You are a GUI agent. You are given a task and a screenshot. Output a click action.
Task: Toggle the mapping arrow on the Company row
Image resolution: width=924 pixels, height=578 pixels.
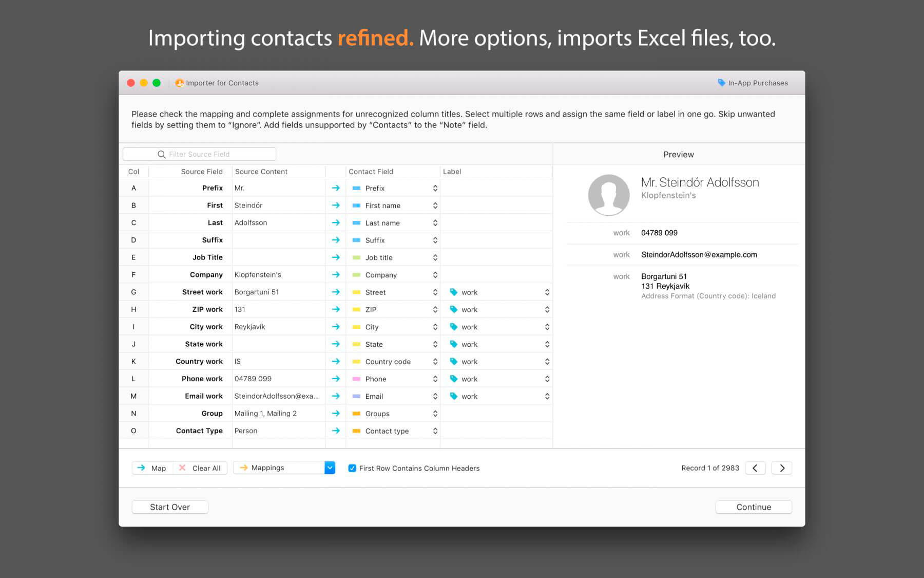pyautogui.click(x=336, y=274)
